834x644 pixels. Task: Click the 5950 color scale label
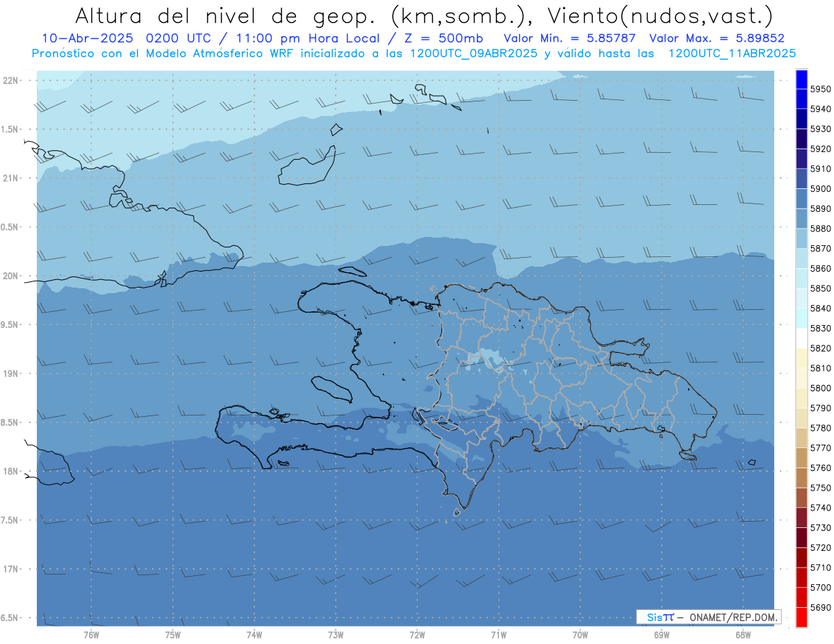coord(820,89)
